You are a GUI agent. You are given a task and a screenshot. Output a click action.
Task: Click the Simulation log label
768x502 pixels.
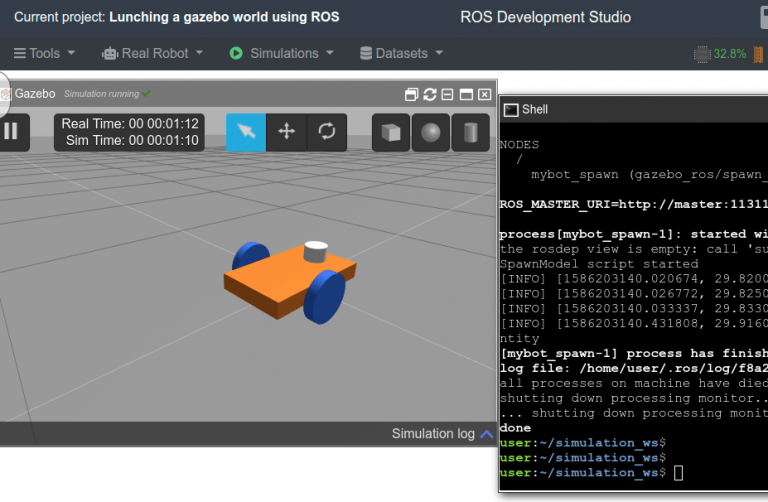pos(433,434)
